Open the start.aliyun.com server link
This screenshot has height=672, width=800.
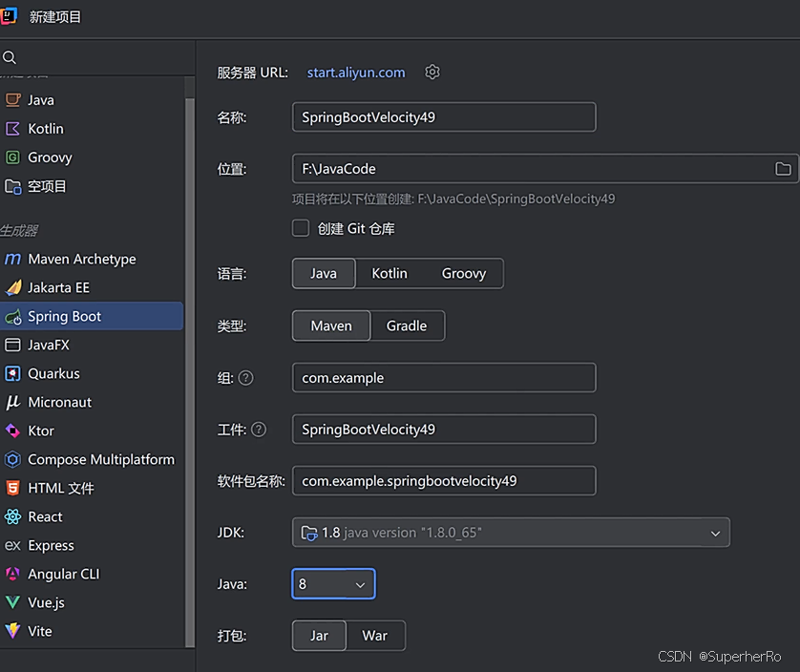[356, 73]
